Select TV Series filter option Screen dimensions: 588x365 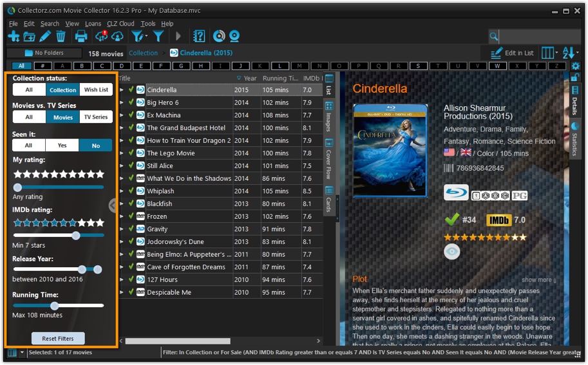click(96, 117)
